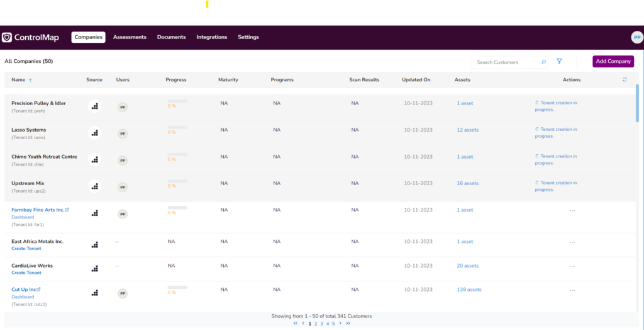
Task: Open the 16 assets link
Action: pos(468,183)
